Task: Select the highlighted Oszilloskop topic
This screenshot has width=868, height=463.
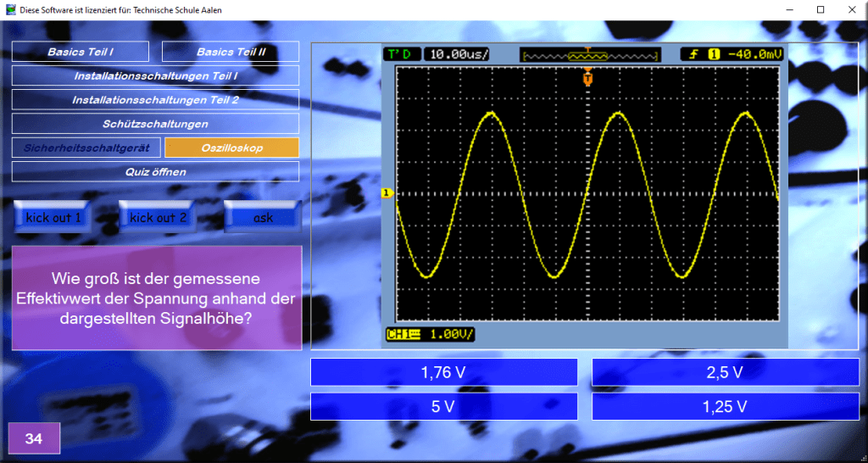Action: tap(231, 148)
